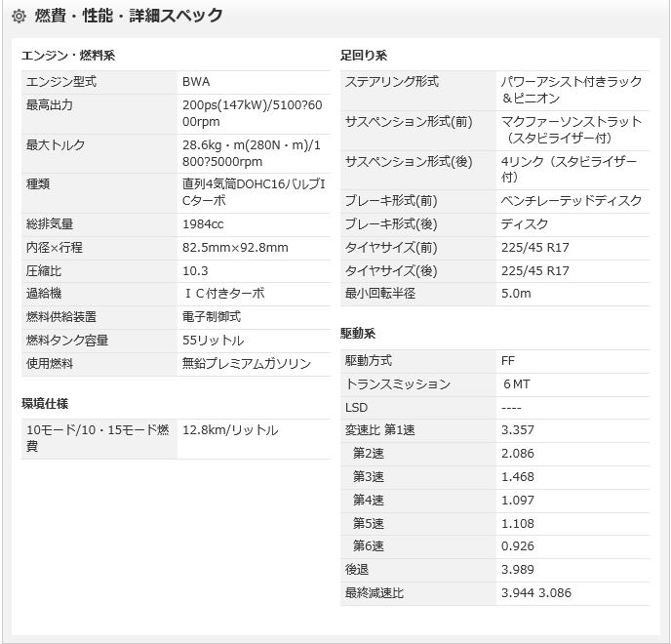The height and width of the screenshot is (644, 671).
Task: Click the サスペンション形式(前) label
Action: pyautogui.click(x=409, y=122)
